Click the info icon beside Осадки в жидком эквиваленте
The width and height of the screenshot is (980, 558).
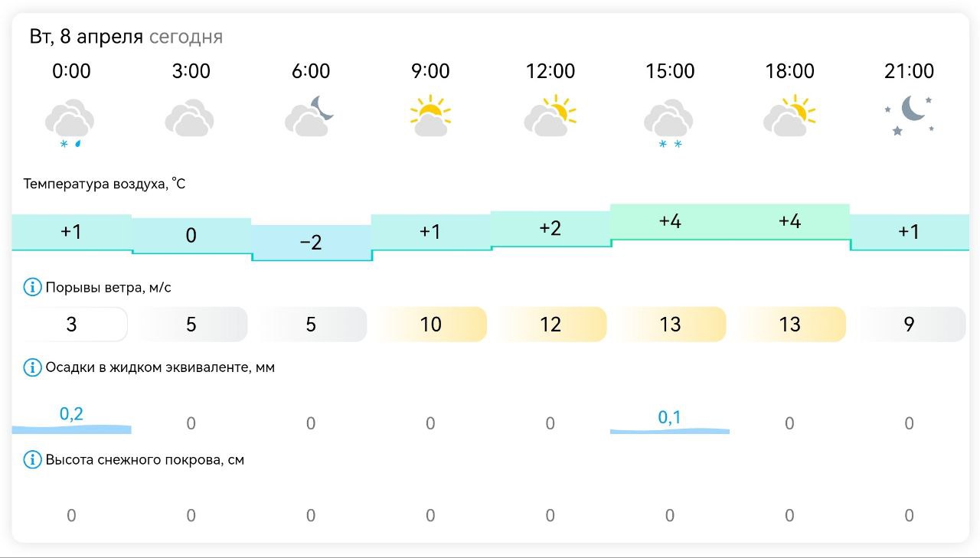coord(32,367)
